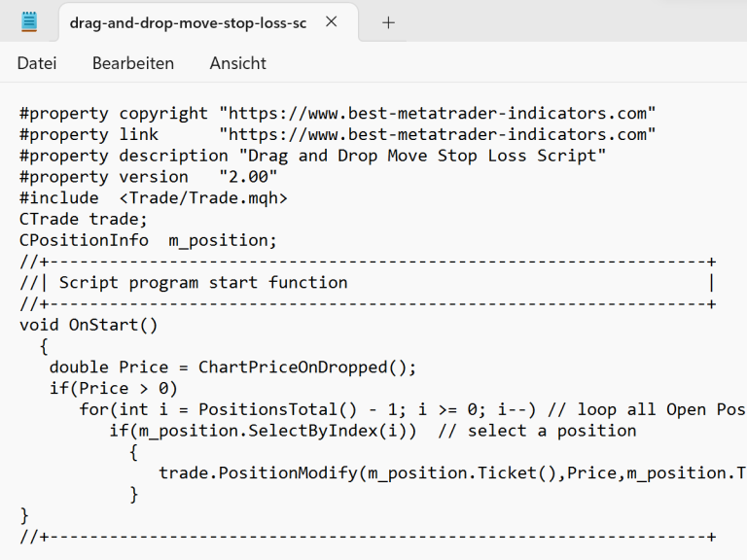The width and height of the screenshot is (747, 560).
Task: Open the Bearbeiten menu
Action: point(133,63)
